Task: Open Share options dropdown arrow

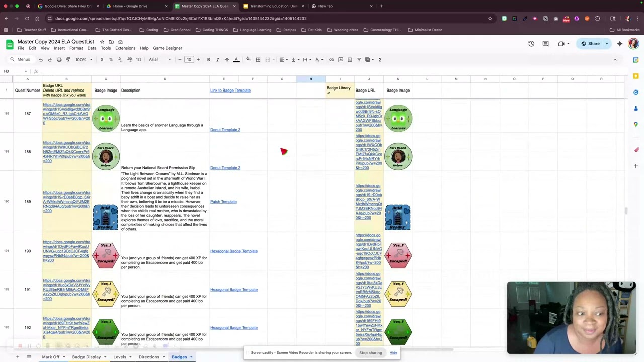Action: (x=607, y=44)
